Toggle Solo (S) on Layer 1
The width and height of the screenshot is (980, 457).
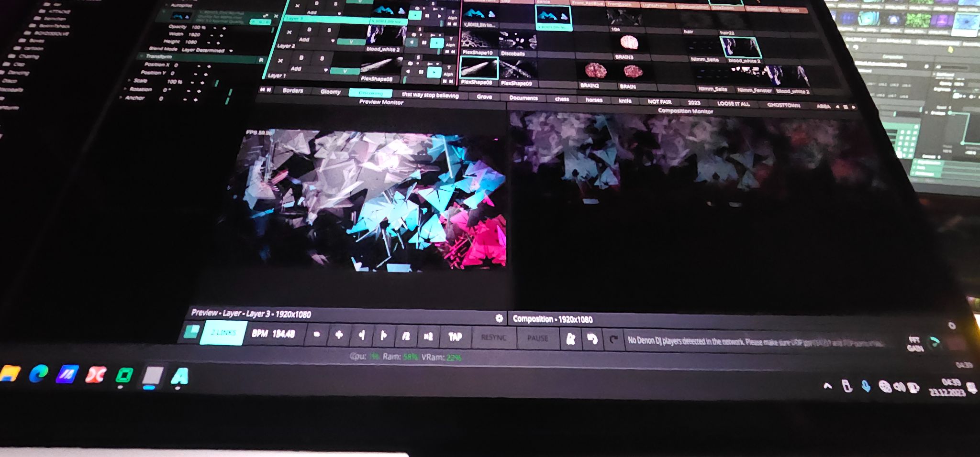pyautogui.click(x=322, y=58)
